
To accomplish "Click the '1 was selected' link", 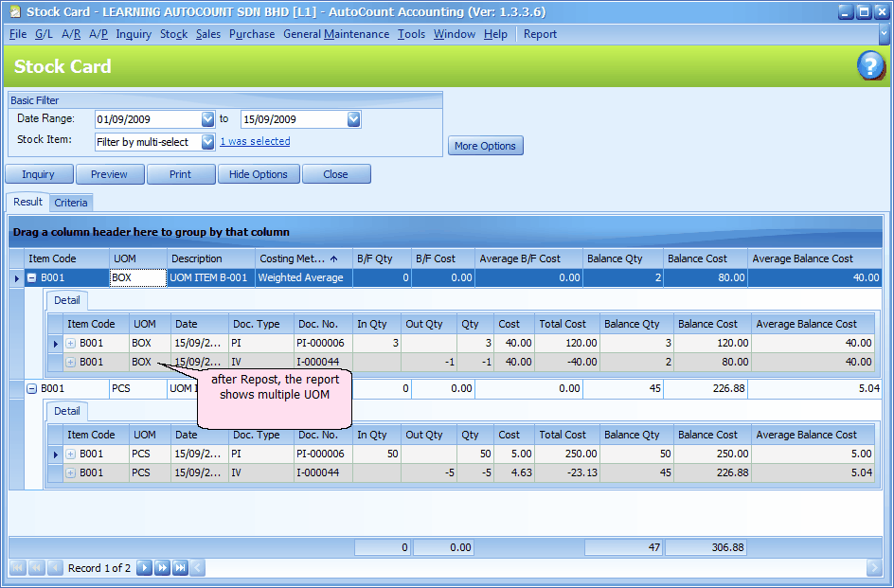I will click(x=255, y=142).
